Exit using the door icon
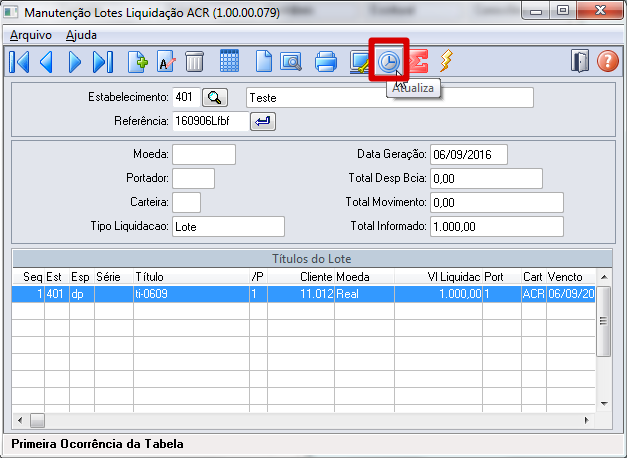The image size is (627, 458). (x=580, y=61)
